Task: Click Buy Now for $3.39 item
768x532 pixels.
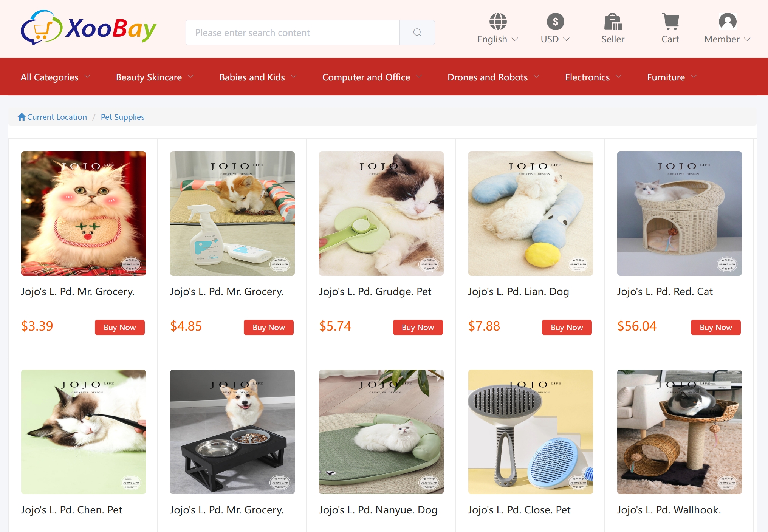Action: coord(119,327)
